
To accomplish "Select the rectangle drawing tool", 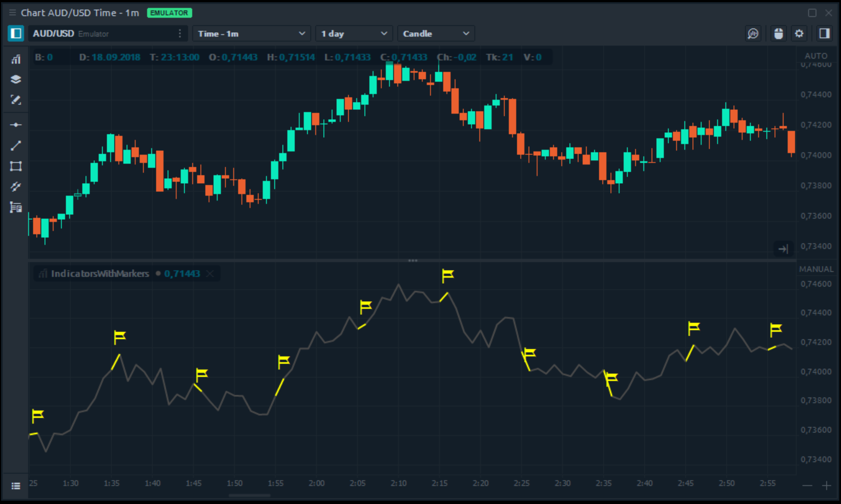I will point(16,166).
